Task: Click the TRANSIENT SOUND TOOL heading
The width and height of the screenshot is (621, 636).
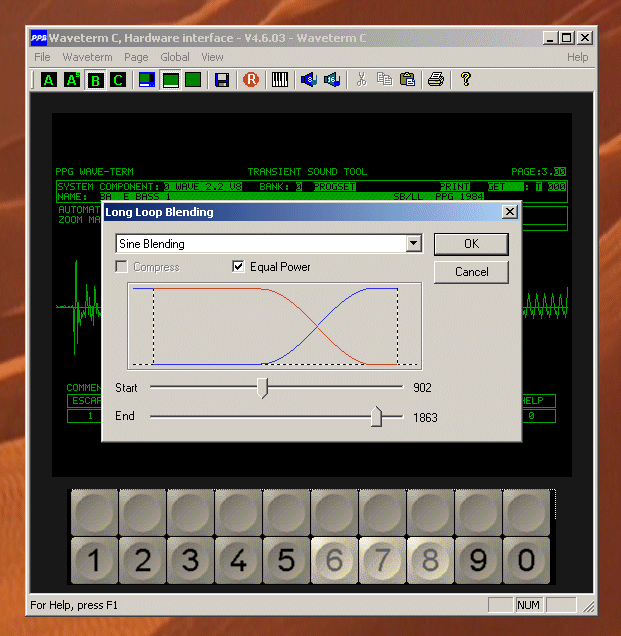Action: (307, 172)
